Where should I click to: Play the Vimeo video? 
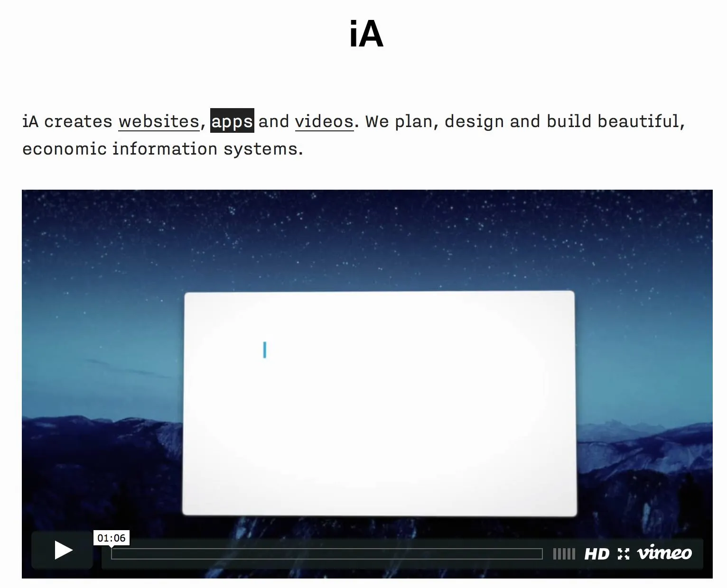(x=62, y=550)
